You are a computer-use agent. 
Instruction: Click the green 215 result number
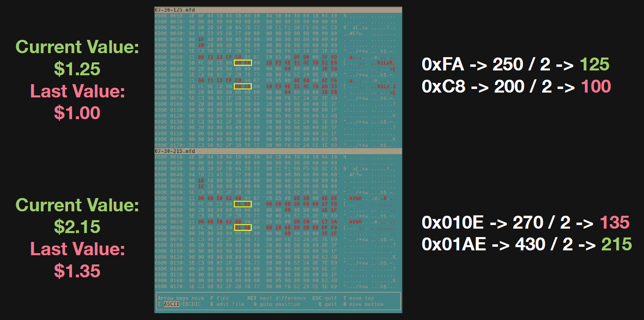pyautogui.click(x=617, y=244)
